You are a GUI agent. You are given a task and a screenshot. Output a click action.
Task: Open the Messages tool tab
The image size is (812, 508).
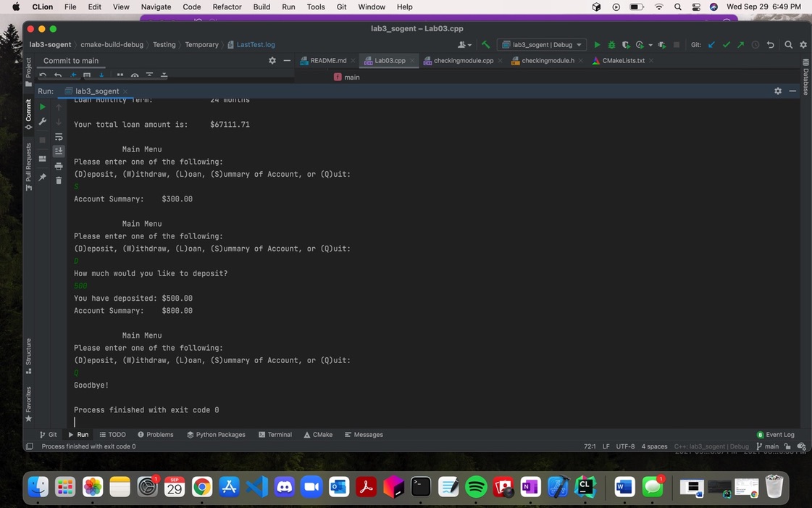[364, 435]
